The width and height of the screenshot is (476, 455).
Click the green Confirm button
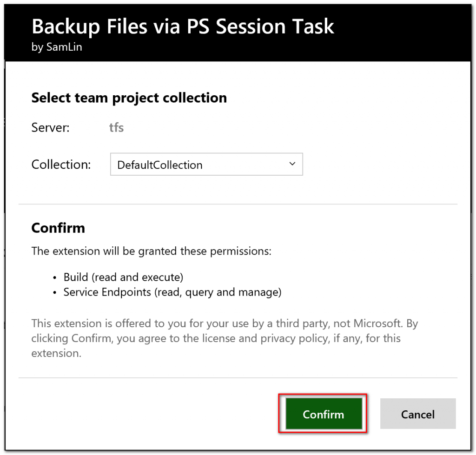point(323,414)
